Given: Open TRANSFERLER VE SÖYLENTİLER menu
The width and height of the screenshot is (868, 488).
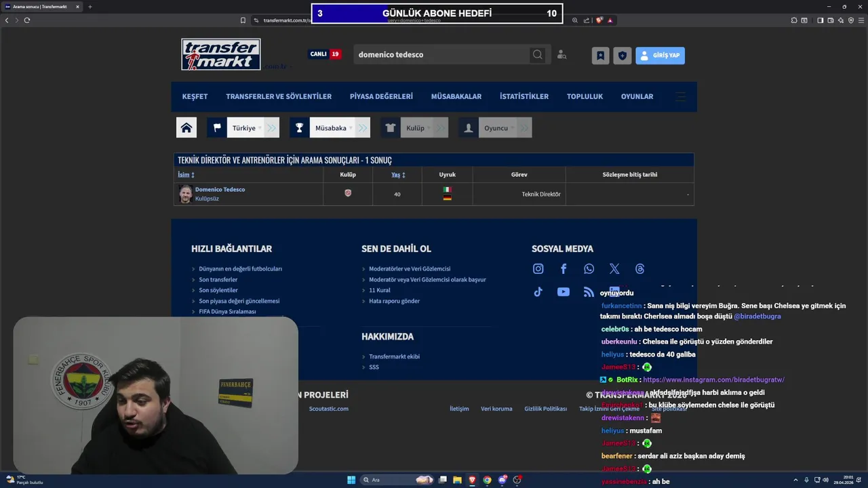Looking at the screenshot, I should tap(279, 96).
